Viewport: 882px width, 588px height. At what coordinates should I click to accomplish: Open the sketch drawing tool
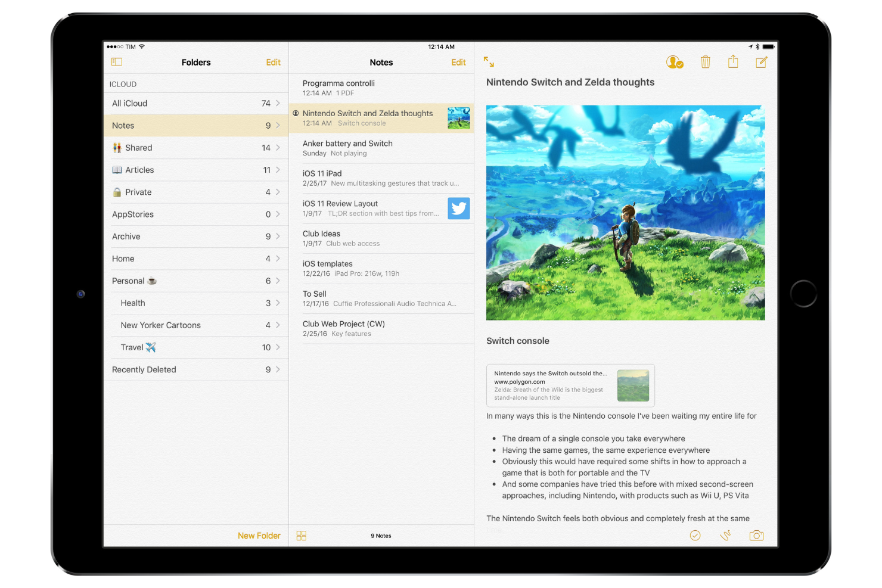click(726, 536)
